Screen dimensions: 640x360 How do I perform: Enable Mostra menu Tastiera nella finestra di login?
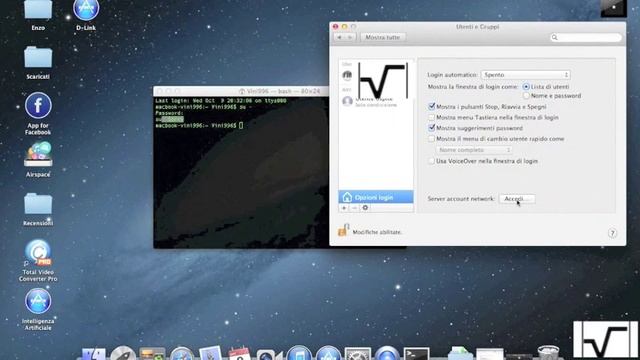pos(431,117)
